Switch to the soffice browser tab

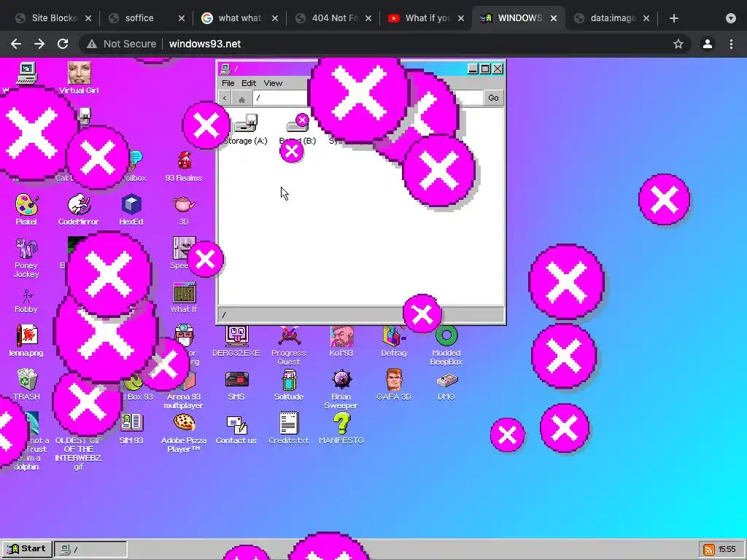(x=147, y=18)
